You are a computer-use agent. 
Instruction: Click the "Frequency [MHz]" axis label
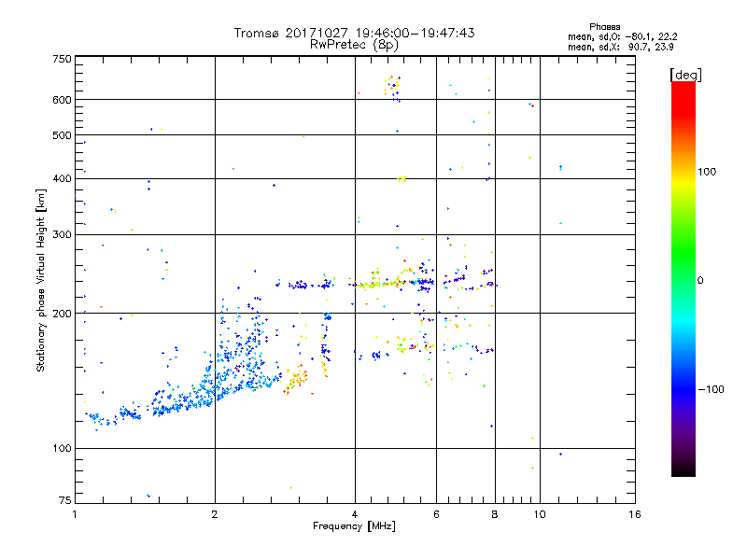[x=354, y=526]
